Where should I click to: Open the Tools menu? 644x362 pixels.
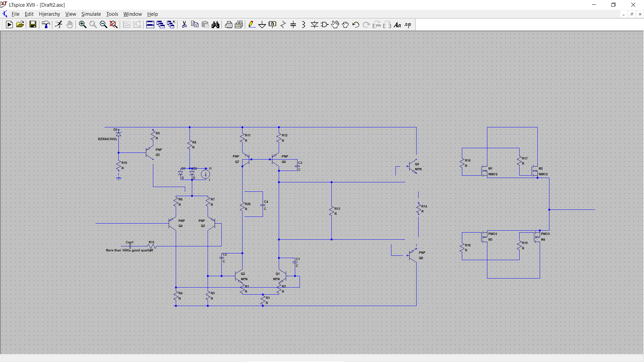click(112, 14)
